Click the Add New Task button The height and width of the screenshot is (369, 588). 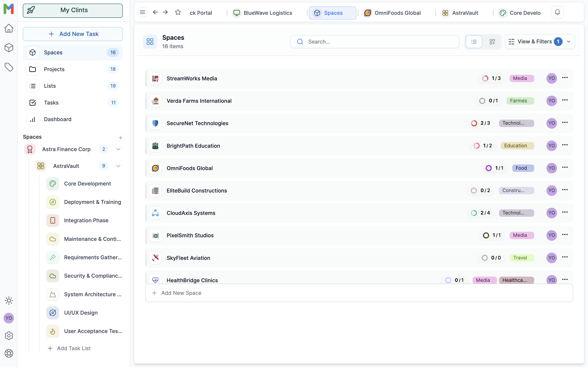[73, 34]
